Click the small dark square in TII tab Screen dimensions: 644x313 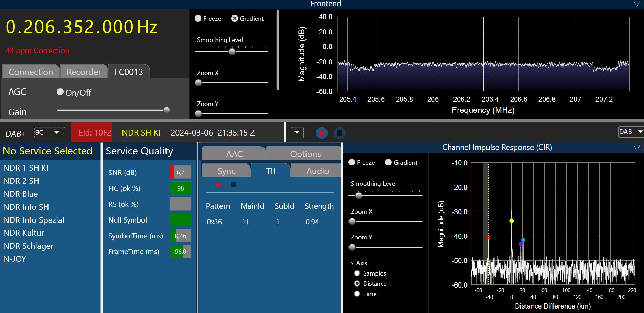point(233,185)
